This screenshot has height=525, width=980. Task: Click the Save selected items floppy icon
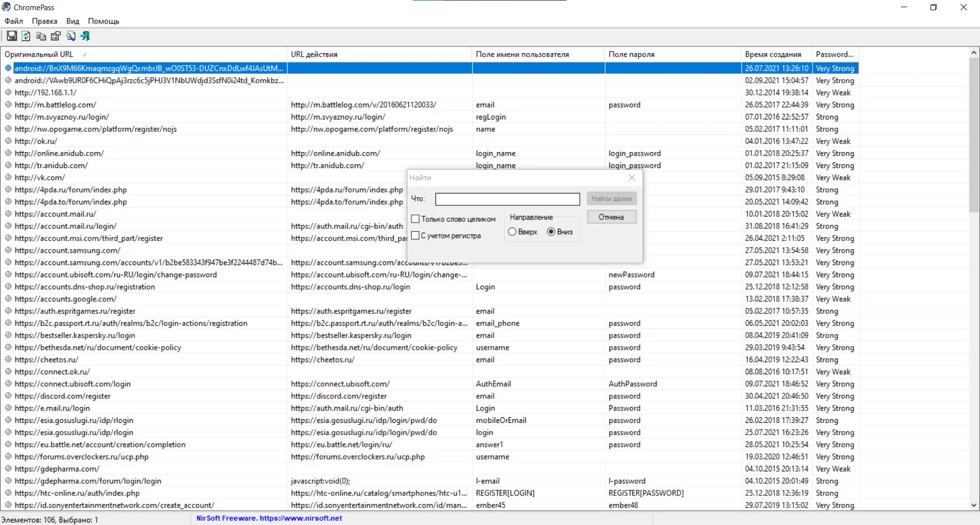[x=12, y=36]
